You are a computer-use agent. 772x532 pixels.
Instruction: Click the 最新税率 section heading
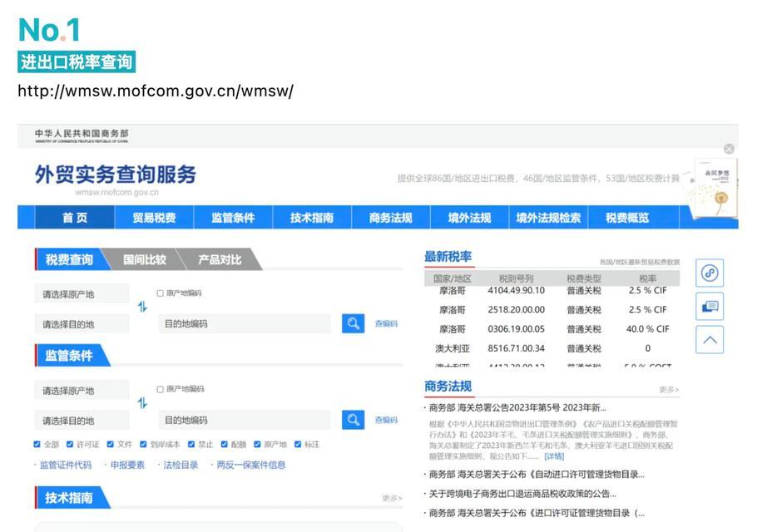coord(448,256)
